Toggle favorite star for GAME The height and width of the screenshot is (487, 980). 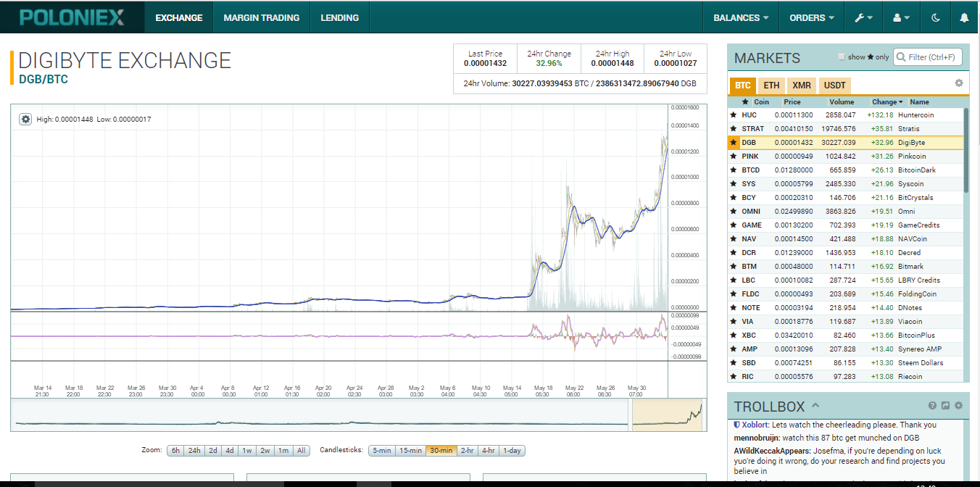(734, 225)
